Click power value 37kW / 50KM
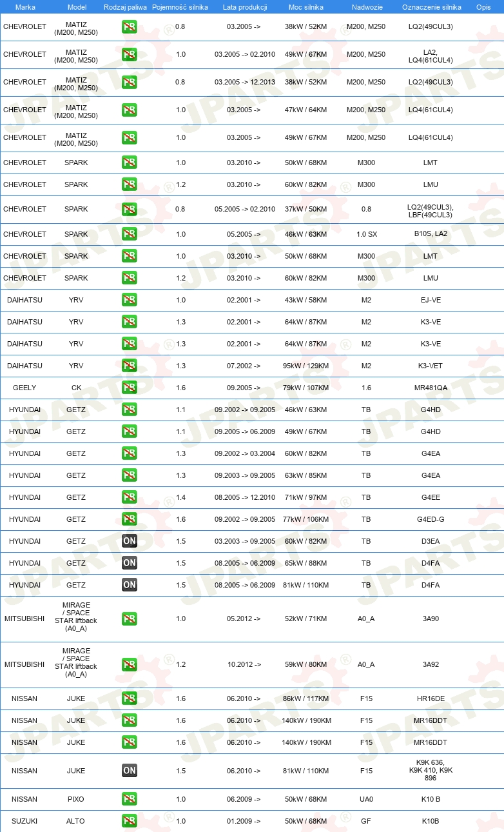This screenshot has height=832, width=504. [x=306, y=209]
